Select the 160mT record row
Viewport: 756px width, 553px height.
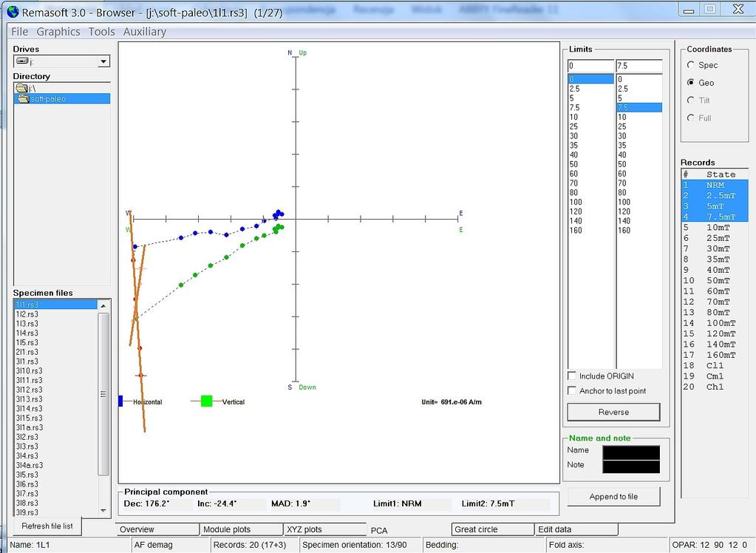coord(715,355)
